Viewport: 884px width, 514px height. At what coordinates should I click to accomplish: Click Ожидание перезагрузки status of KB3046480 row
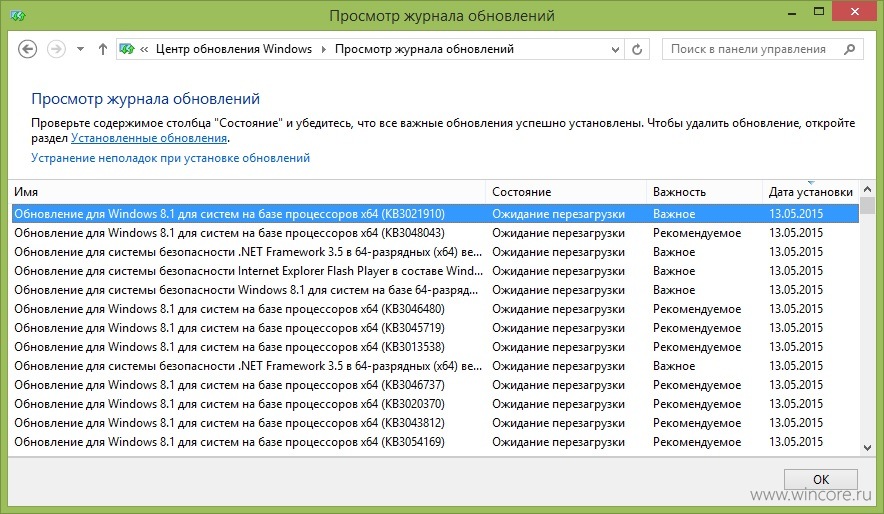coord(558,309)
